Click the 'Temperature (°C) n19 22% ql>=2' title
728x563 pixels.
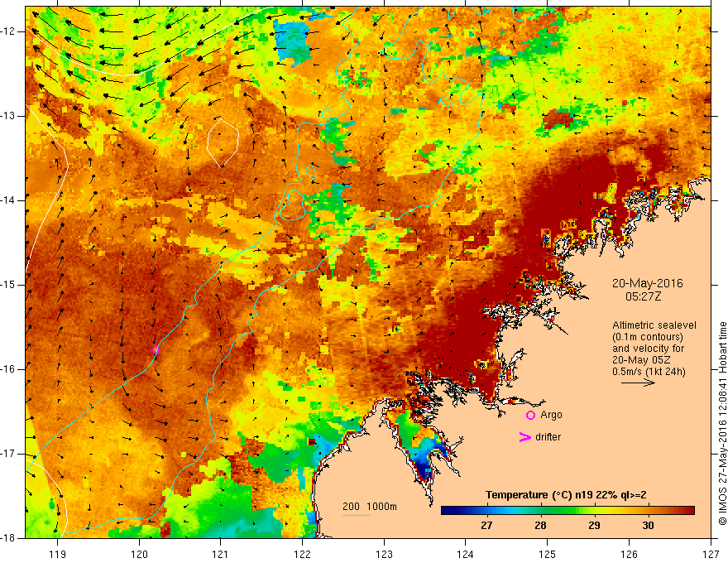coord(566,495)
